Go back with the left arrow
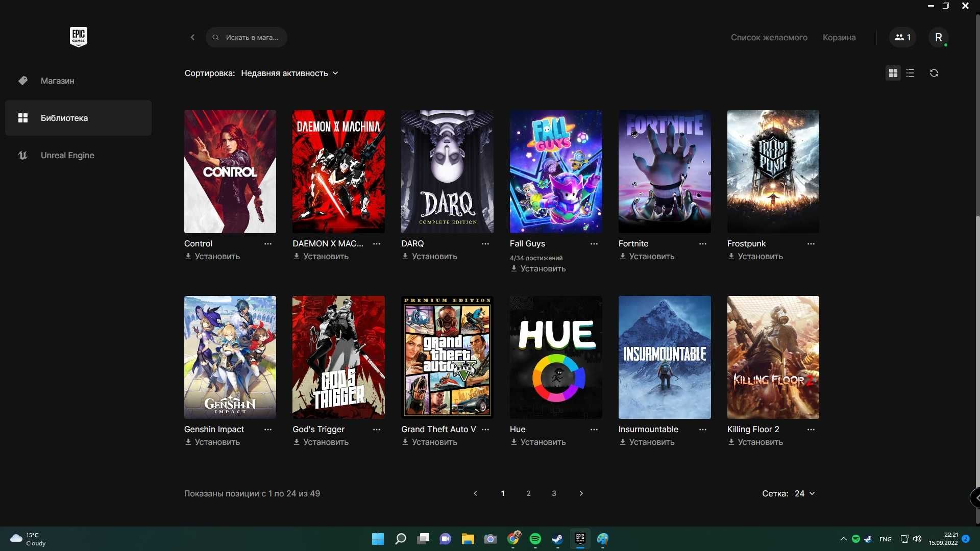Viewport: 980px width, 551px height. click(x=192, y=37)
